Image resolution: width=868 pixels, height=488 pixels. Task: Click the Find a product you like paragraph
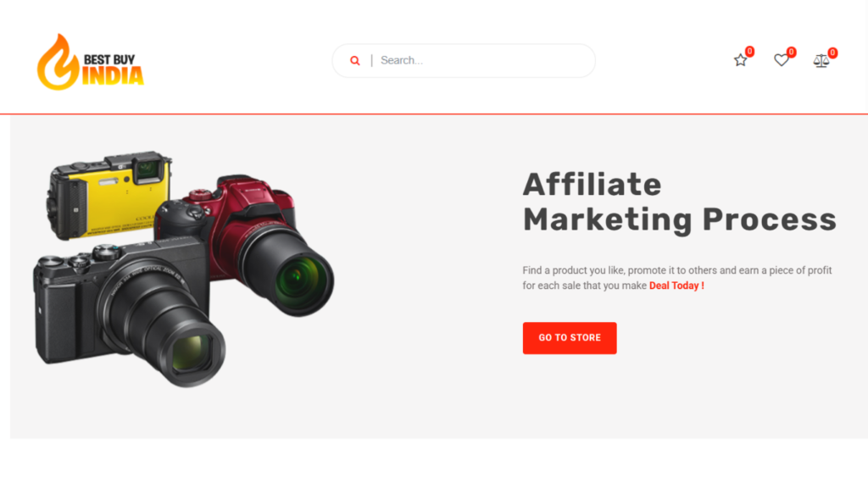pyautogui.click(x=677, y=278)
